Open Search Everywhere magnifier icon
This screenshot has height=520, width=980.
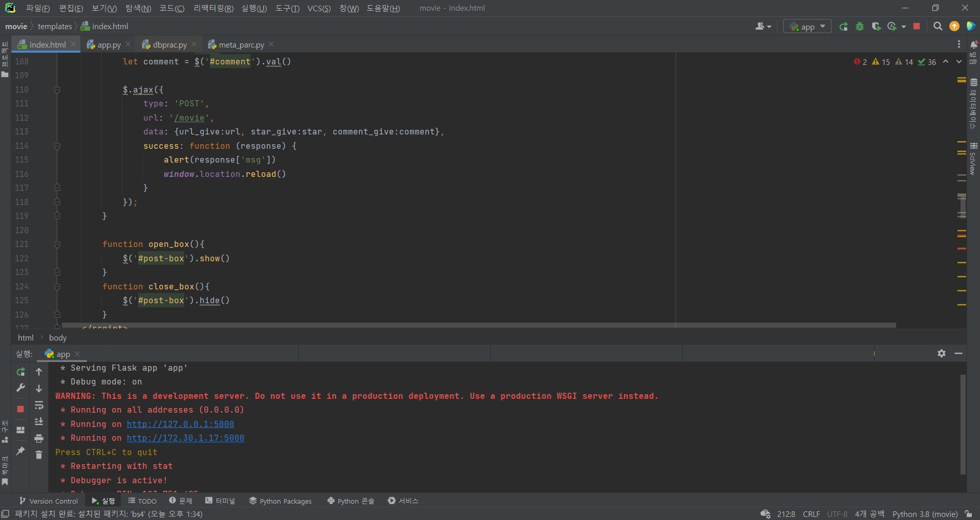[938, 27]
